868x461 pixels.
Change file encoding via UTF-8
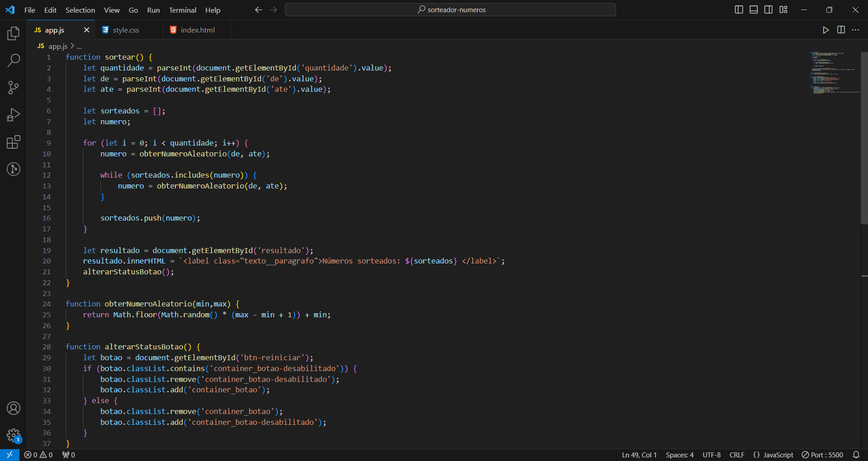pos(711,455)
